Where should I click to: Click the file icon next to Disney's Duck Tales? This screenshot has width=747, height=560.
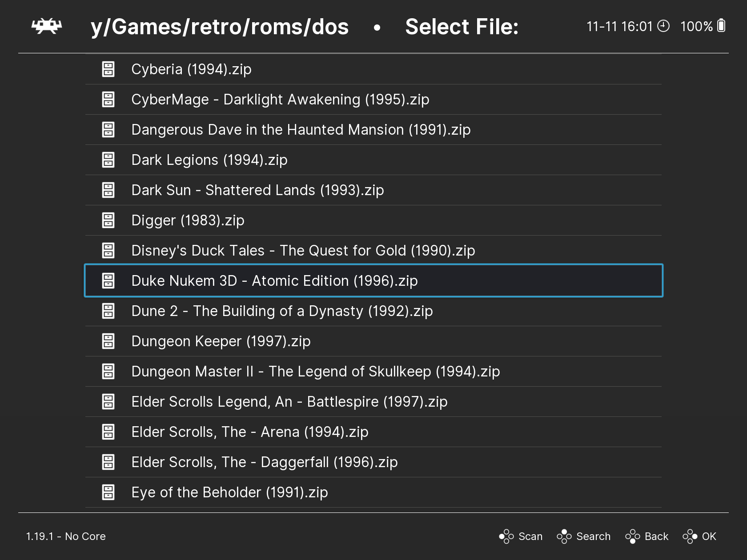click(108, 251)
